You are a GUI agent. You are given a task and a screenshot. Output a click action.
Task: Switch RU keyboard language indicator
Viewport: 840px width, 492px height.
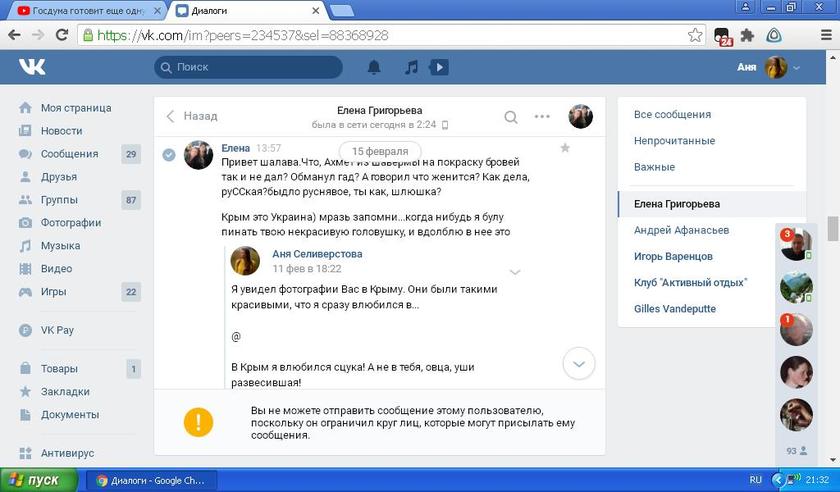pyautogui.click(x=755, y=480)
